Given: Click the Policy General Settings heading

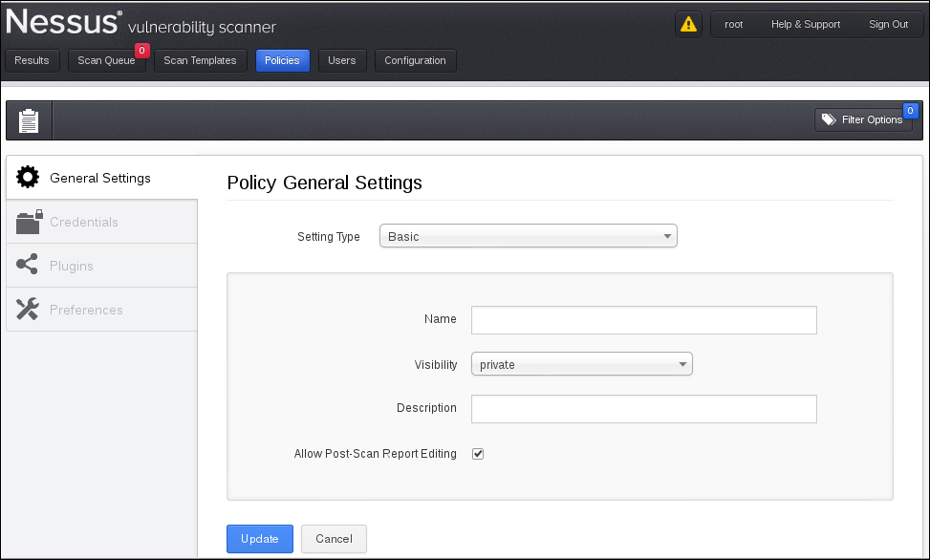Looking at the screenshot, I should pos(324,183).
